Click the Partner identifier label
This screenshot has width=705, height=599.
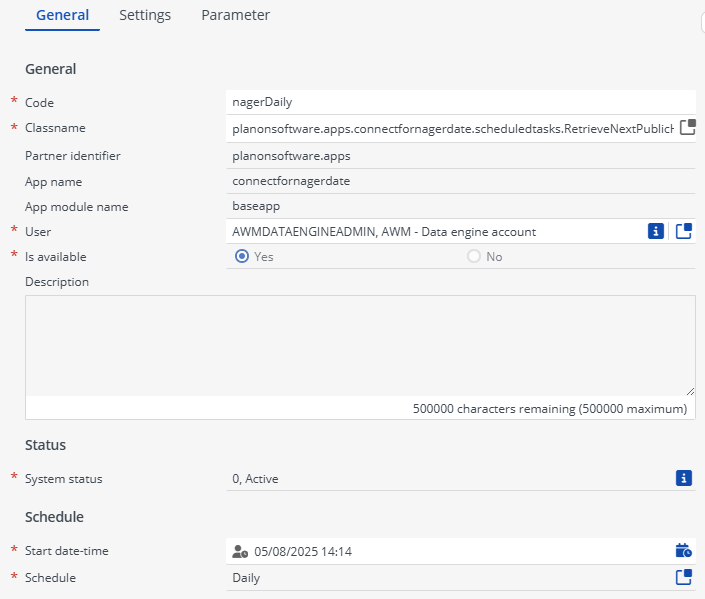[73, 156]
